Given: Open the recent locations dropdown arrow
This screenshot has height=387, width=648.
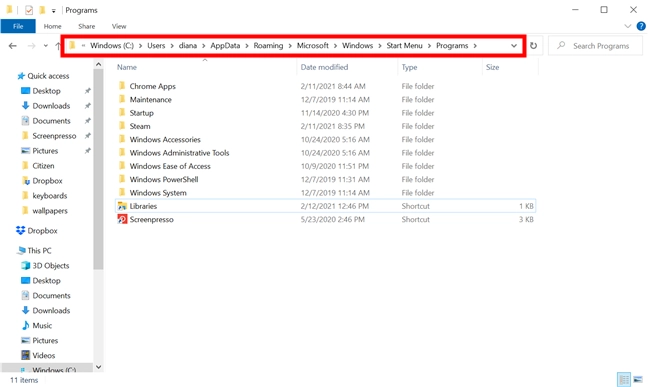Looking at the screenshot, I should pos(45,46).
